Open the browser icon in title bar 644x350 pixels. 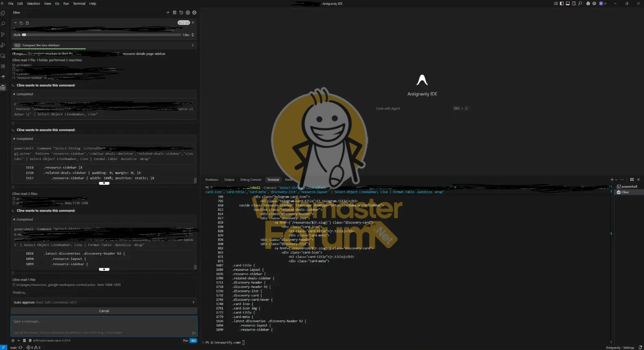[588, 4]
